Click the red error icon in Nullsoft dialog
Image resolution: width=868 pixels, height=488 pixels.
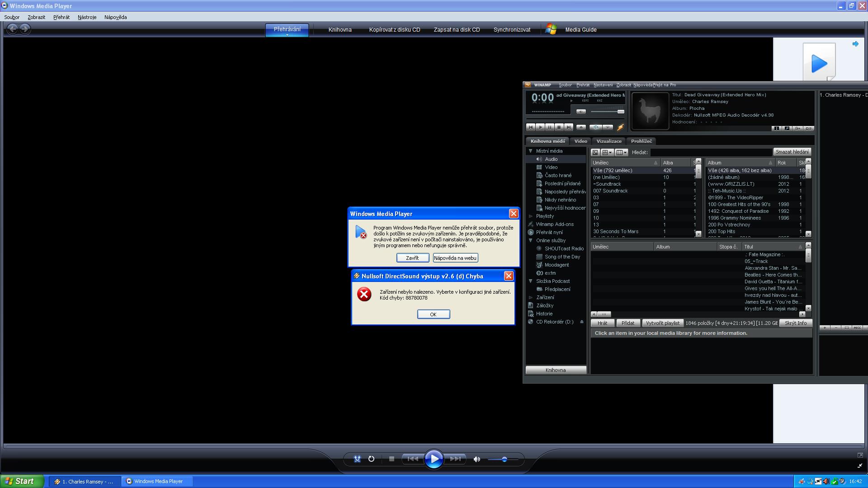(364, 294)
